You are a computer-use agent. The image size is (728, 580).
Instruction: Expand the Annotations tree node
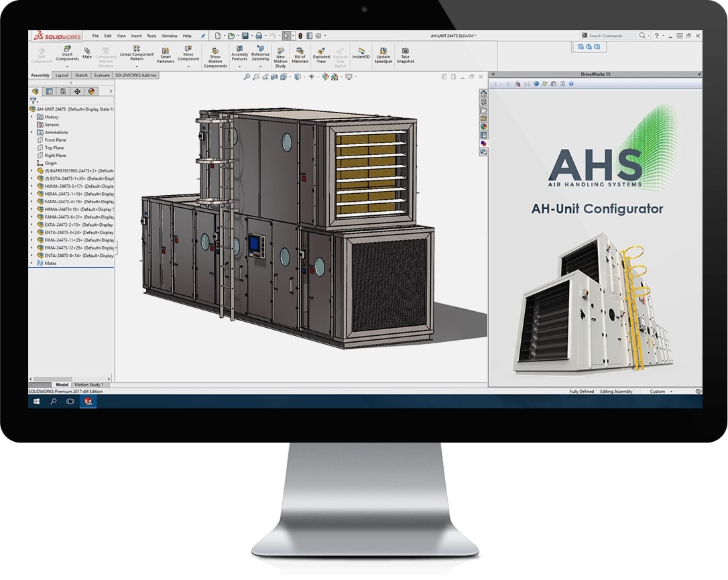tap(32, 132)
